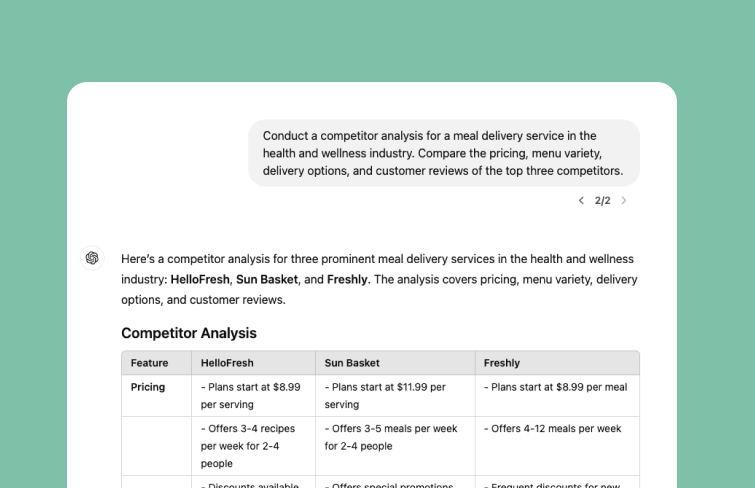The width and height of the screenshot is (755, 488).
Task: Click the user prompt message bubble
Action: 444,153
